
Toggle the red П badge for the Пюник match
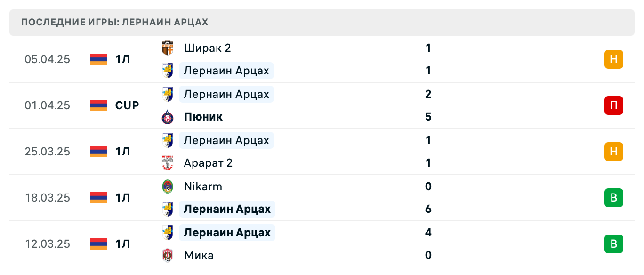(613, 105)
